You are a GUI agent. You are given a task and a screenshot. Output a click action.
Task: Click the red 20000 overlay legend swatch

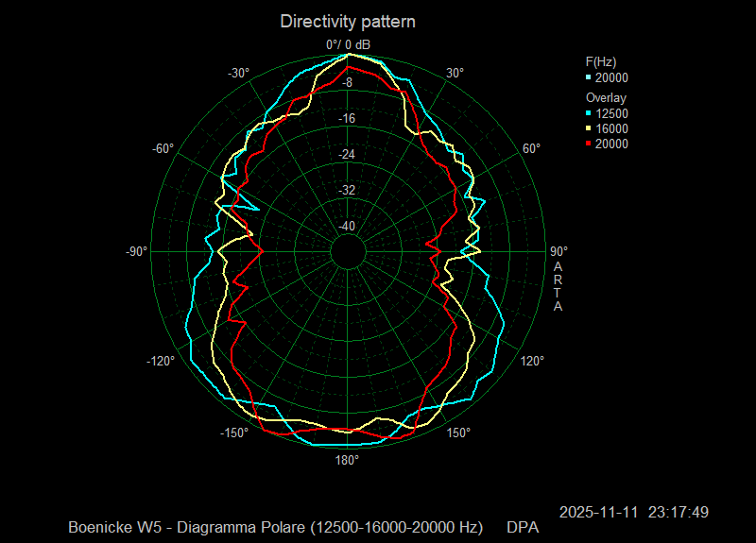(589, 144)
